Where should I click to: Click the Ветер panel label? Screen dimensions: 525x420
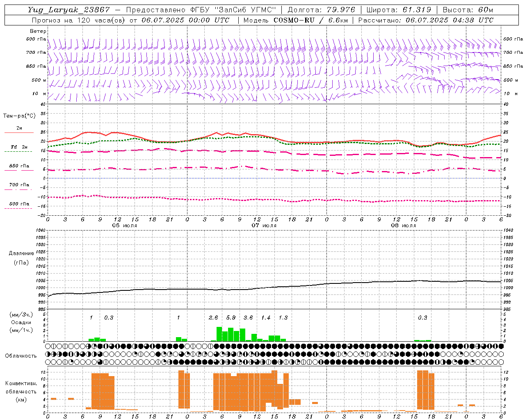pos(38,31)
